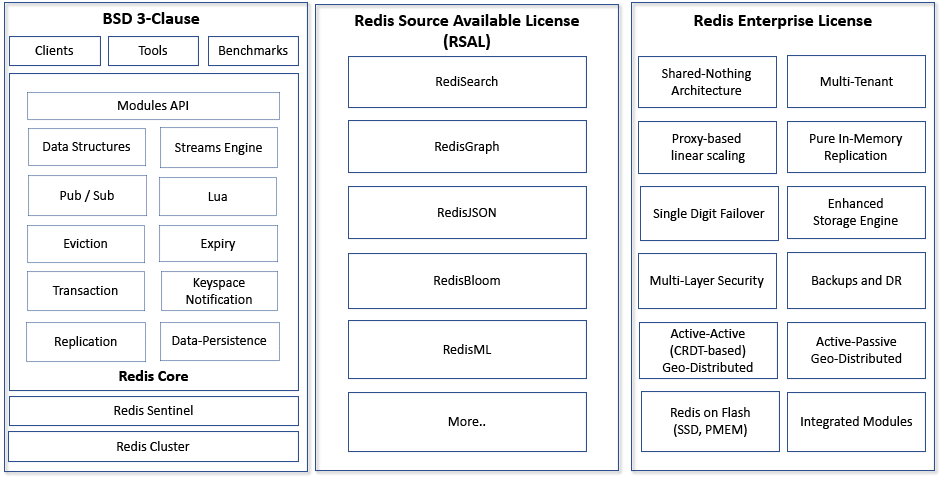Select the Multi-Layer Security box

coord(707,281)
